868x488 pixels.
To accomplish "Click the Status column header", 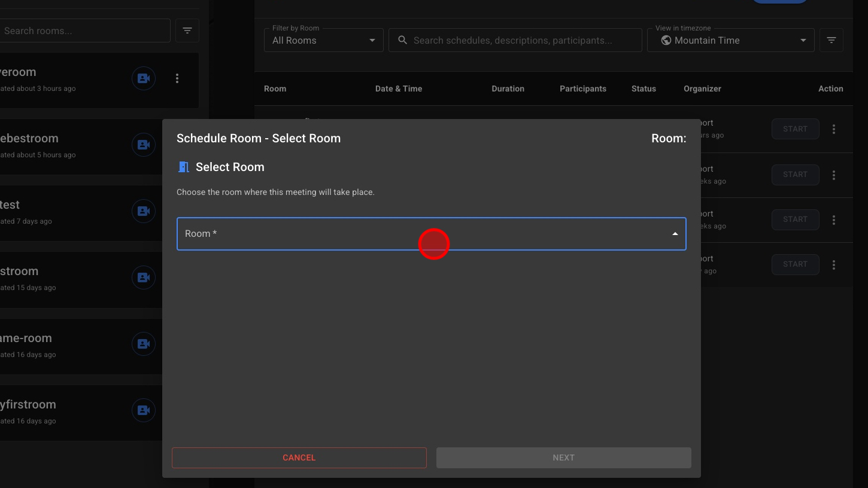I will pos(644,89).
